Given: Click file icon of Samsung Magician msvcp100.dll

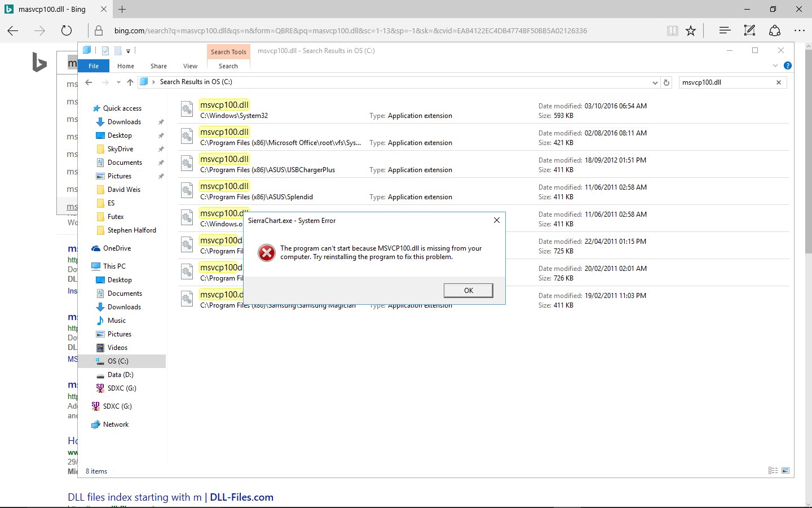Looking at the screenshot, I should (x=187, y=299).
